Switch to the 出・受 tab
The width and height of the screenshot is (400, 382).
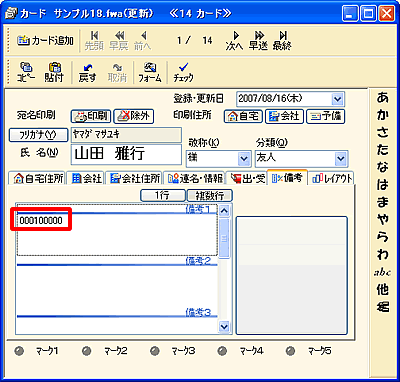tap(247, 178)
